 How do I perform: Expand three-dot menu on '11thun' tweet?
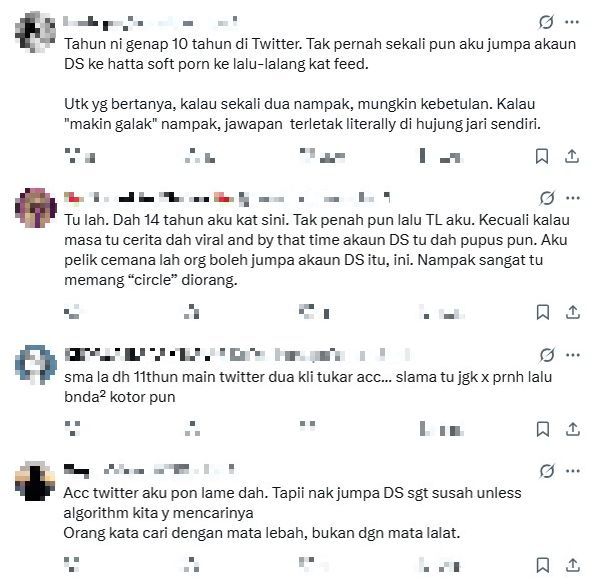[x=573, y=355]
